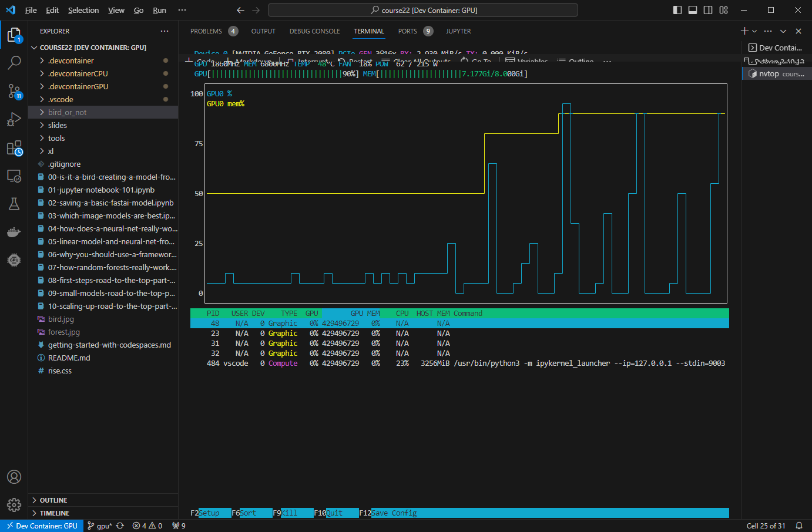Click the command center search box
Screen dimensions: 812x532
point(423,10)
